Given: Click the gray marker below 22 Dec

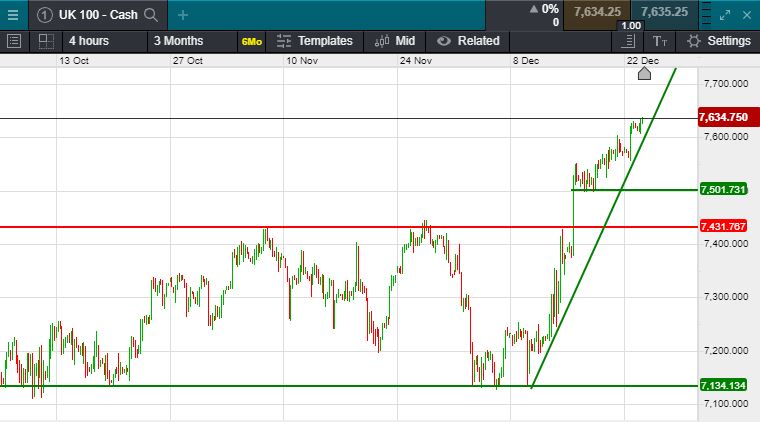Looking at the screenshot, I should click(x=644, y=74).
